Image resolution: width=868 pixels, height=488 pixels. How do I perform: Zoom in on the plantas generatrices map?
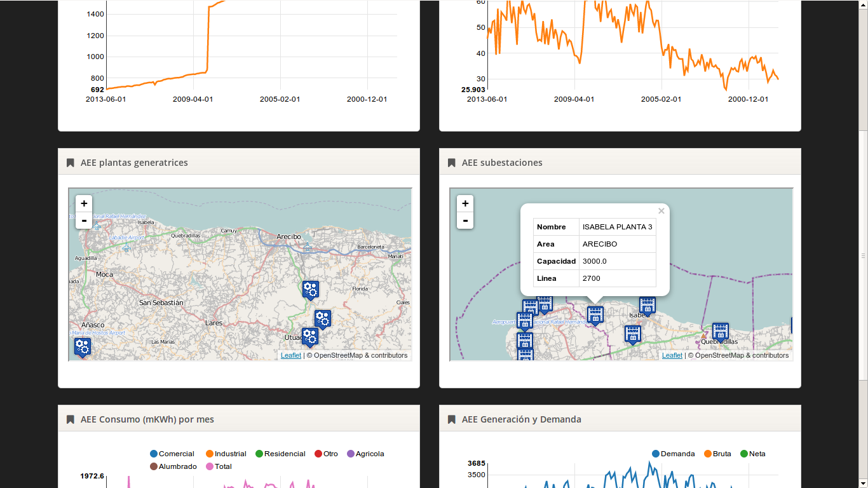pos(84,203)
